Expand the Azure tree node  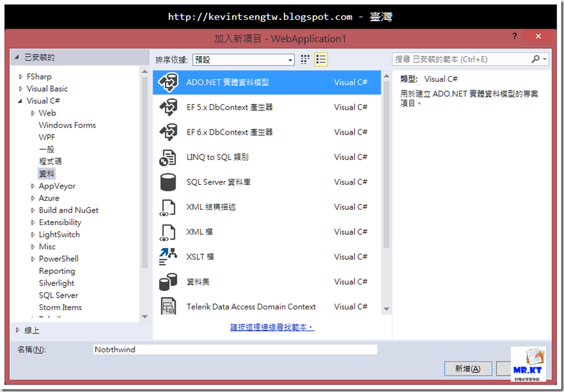[x=33, y=199]
